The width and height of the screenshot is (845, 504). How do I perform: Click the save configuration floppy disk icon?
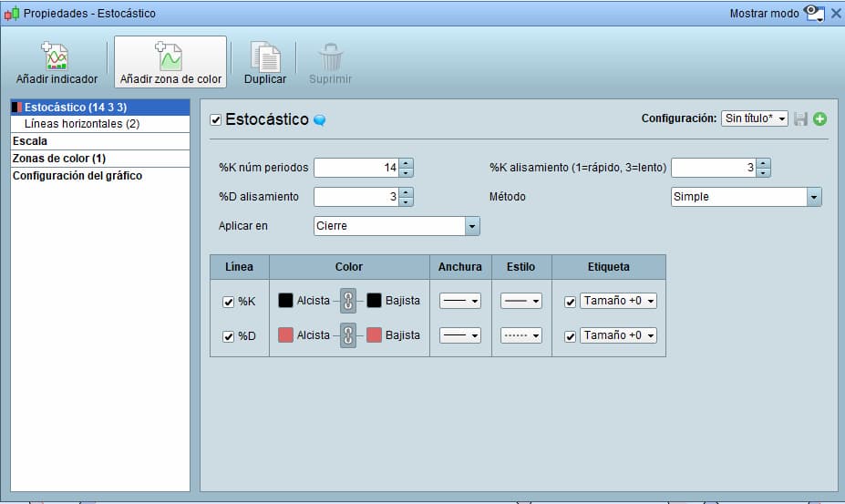[x=800, y=118]
